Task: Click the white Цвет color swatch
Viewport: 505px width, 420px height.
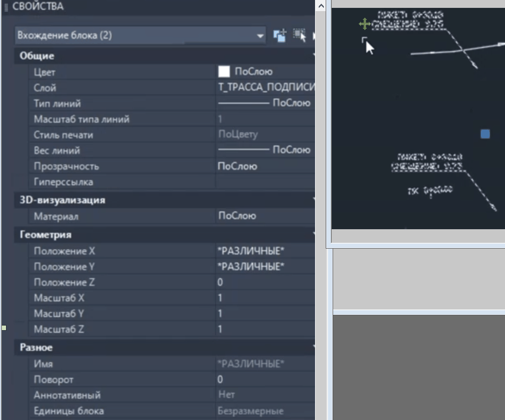Action: pyautogui.click(x=224, y=72)
